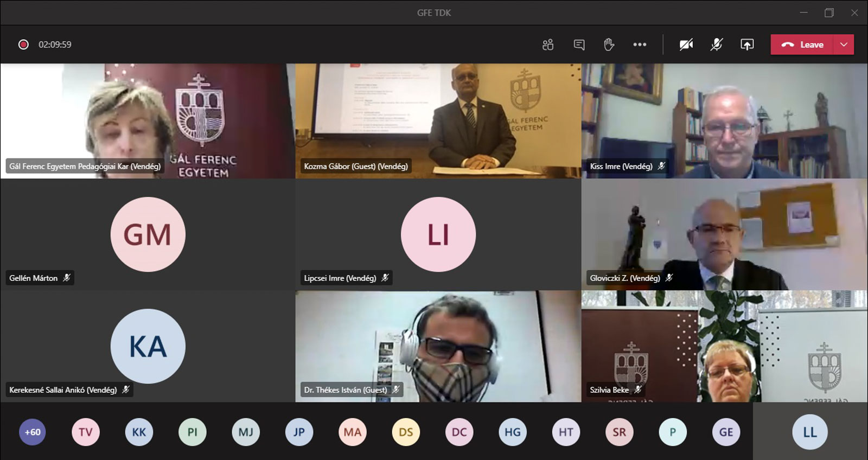The height and width of the screenshot is (460, 868).
Task: Open the participants panel icon
Action: tap(548, 44)
